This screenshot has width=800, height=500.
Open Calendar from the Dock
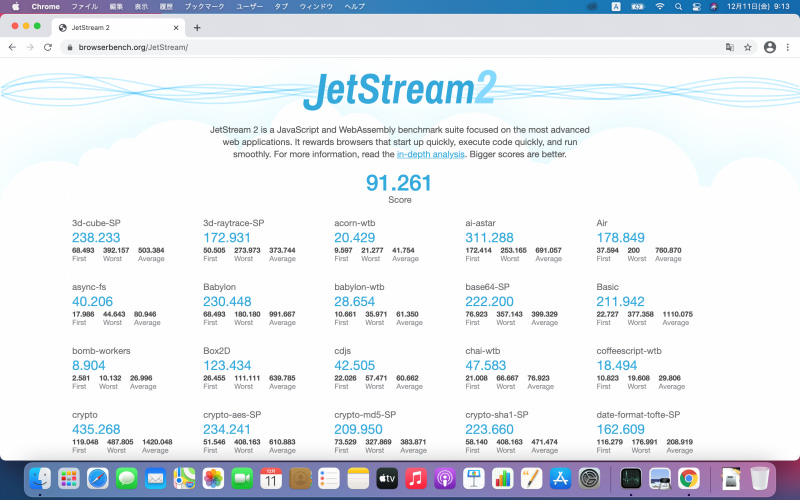271,479
